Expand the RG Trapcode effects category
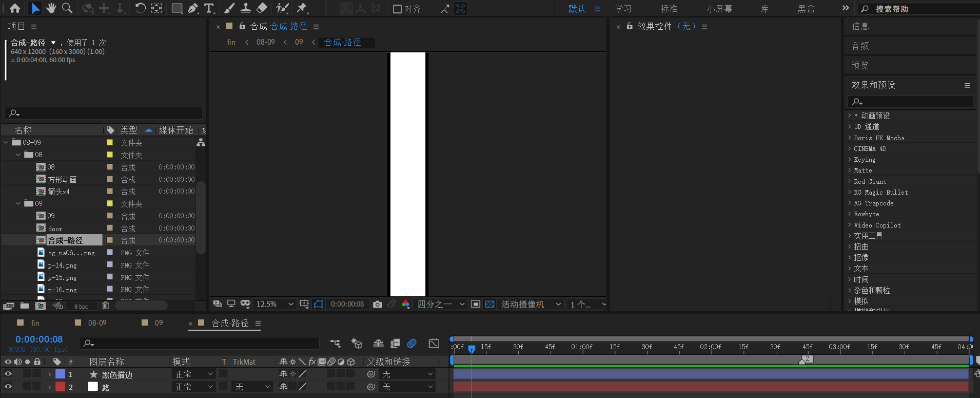The image size is (980, 398). pos(849,203)
